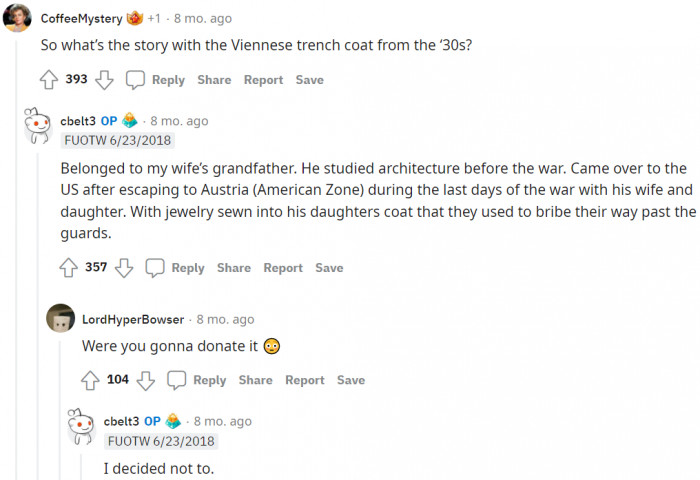Click the award icon next to CoffeeMystery's name
The height and width of the screenshot is (480, 700).
pos(135,19)
